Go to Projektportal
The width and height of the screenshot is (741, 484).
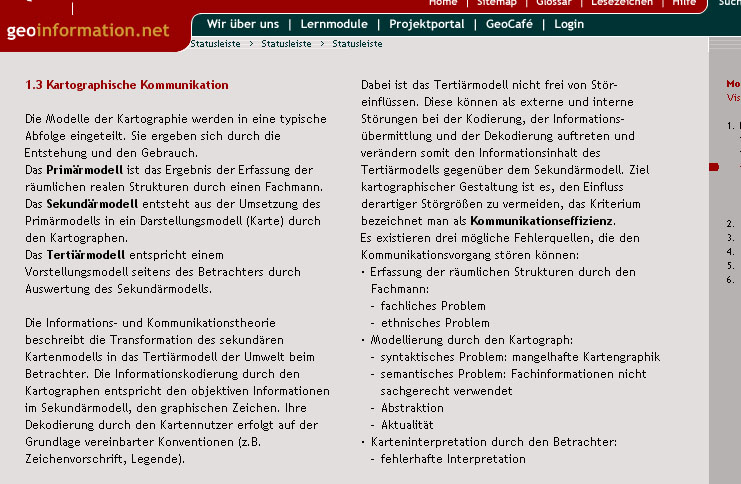[427, 24]
